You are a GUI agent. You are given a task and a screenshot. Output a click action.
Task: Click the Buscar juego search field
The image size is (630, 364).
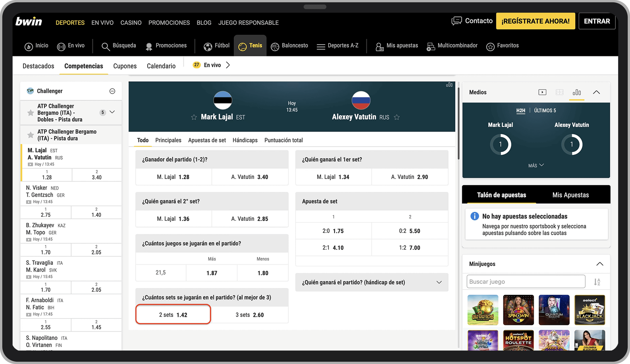point(525,281)
